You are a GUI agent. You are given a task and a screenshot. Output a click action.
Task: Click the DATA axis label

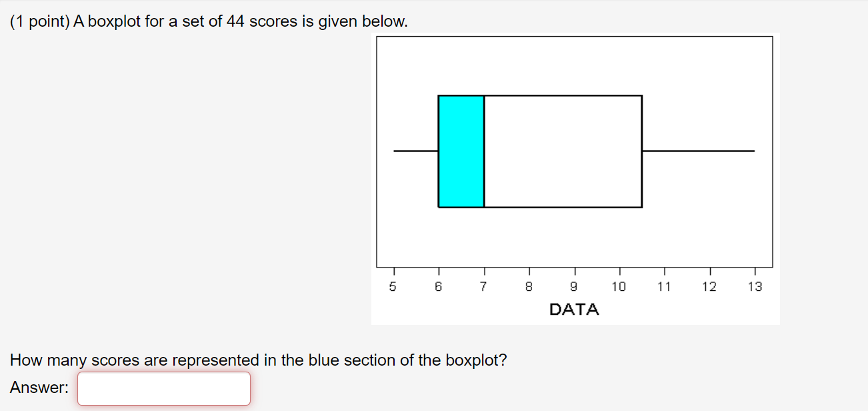click(573, 309)
